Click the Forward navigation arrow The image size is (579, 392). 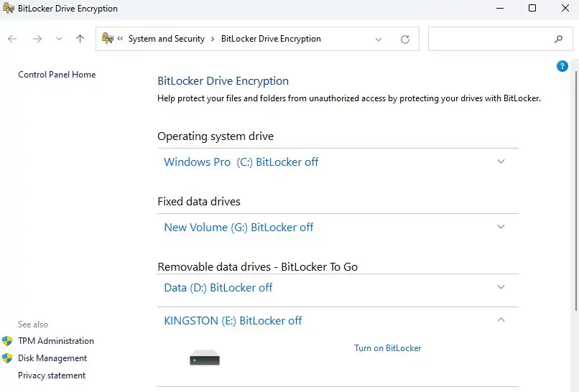pyautogui.click(x=37, y=39)
